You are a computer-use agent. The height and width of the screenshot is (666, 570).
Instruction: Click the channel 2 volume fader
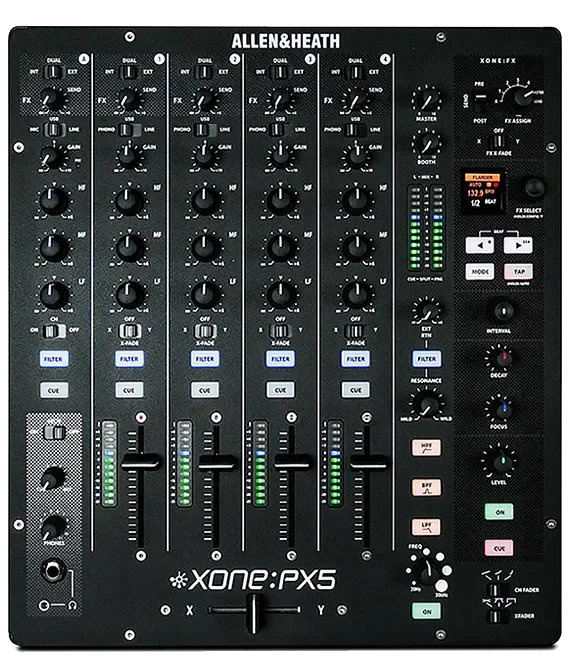point(216,462)
